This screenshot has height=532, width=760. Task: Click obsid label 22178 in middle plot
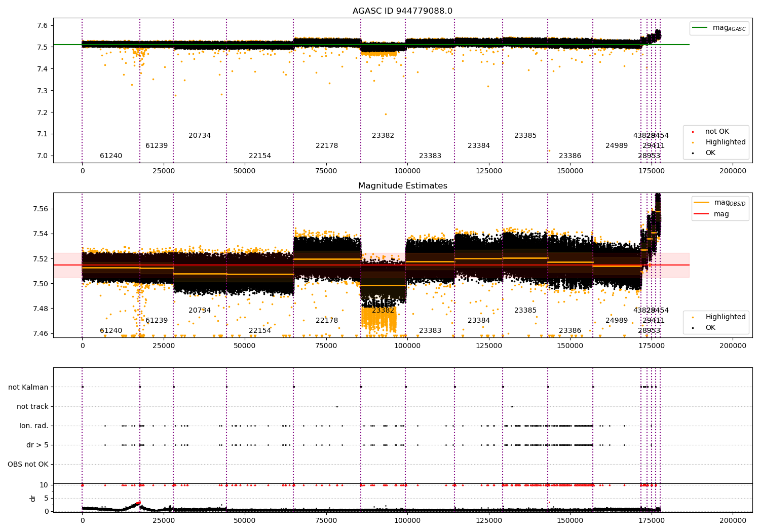[x=327, y=320]
